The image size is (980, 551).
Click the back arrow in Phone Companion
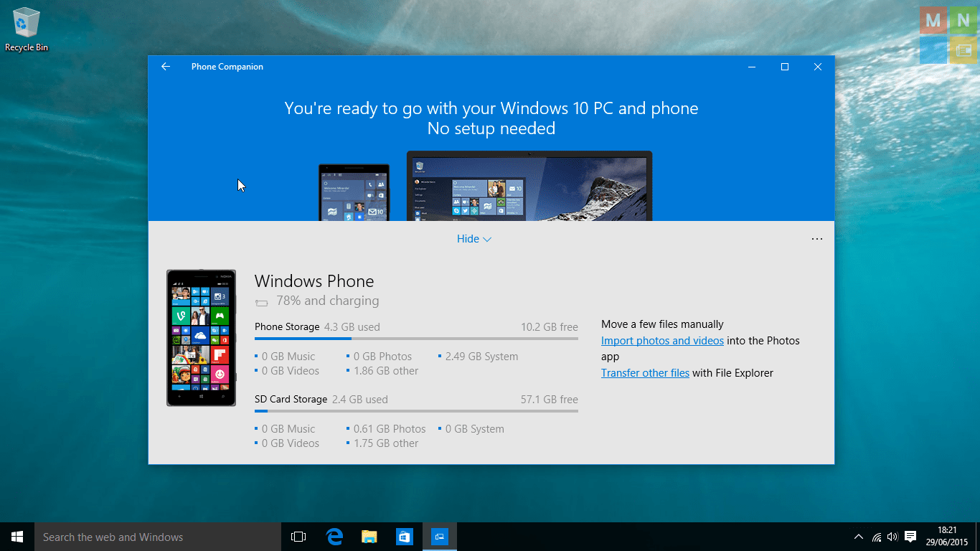pos(166,67)
